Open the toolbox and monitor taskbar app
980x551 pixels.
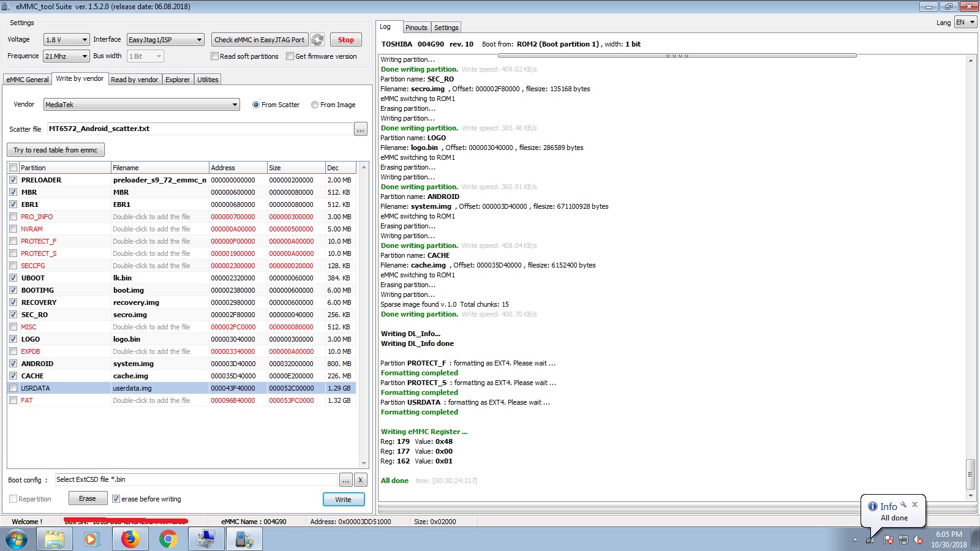(x=206, y=539)
